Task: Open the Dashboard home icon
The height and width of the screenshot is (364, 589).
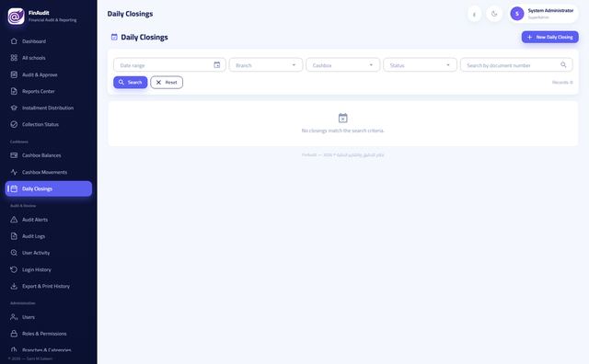Action: [14, 41]
